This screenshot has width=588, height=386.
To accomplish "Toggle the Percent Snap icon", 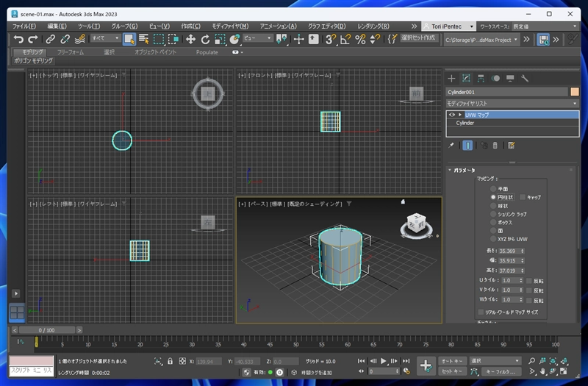I will pyautogui.click(x=360, y=39).
